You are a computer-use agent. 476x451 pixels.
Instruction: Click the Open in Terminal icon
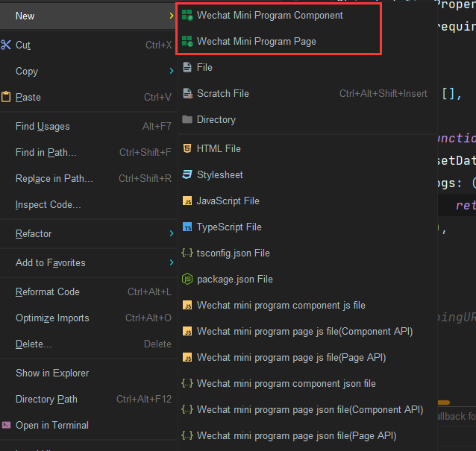[x=6, y=425]
